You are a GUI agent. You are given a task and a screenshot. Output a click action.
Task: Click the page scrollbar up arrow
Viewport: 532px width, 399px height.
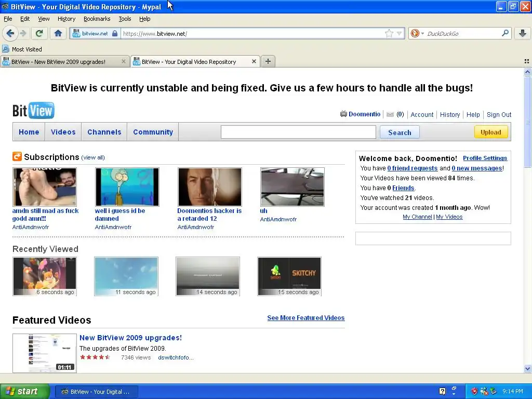coord(527,72)
